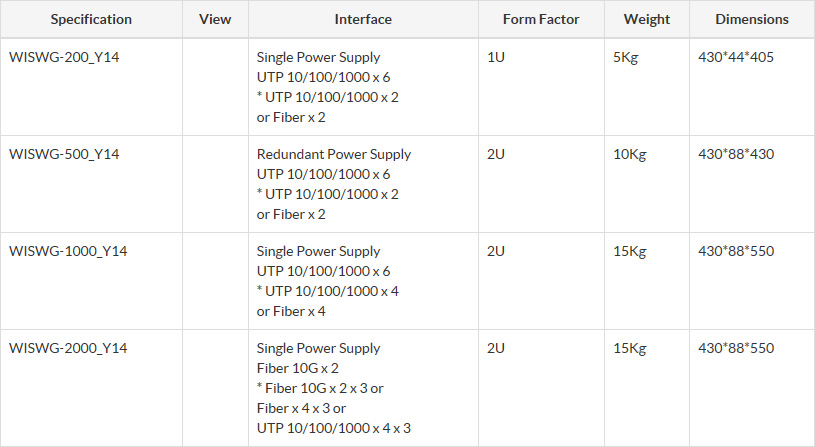Click the Dimensions column header
Image resolution: width=815 pixels, height=447 pixels.
[752, 19]
